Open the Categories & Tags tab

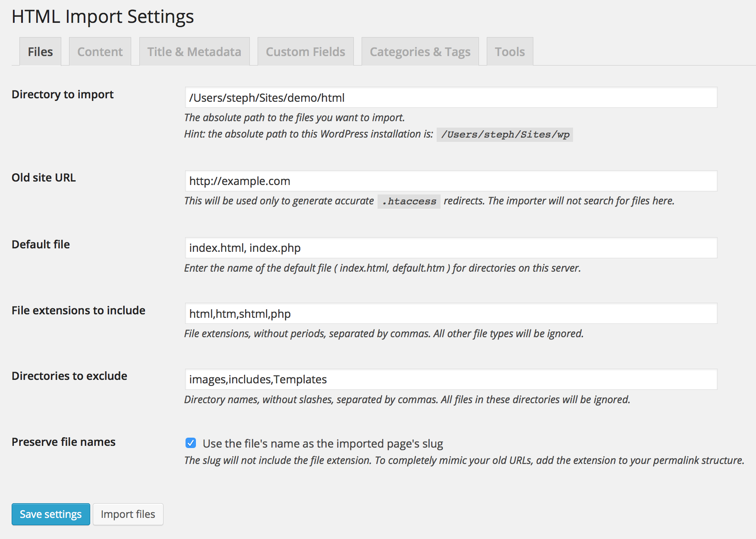420,52
